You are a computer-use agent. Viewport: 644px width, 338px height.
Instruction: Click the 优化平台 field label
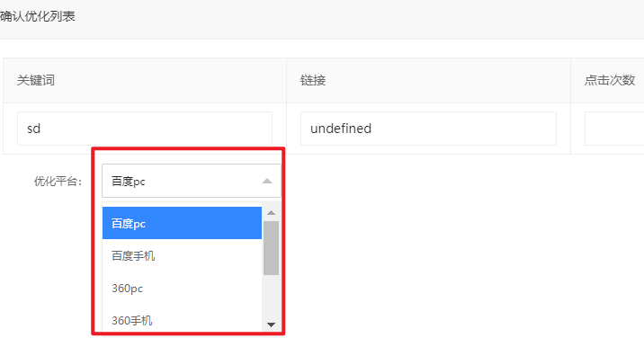pyautogui.click(x=58, y=181)
